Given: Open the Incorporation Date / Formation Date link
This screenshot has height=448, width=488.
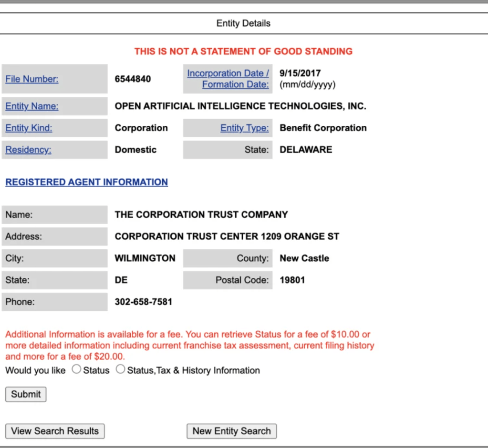Looking at the screenshot, I should (228, 79).
